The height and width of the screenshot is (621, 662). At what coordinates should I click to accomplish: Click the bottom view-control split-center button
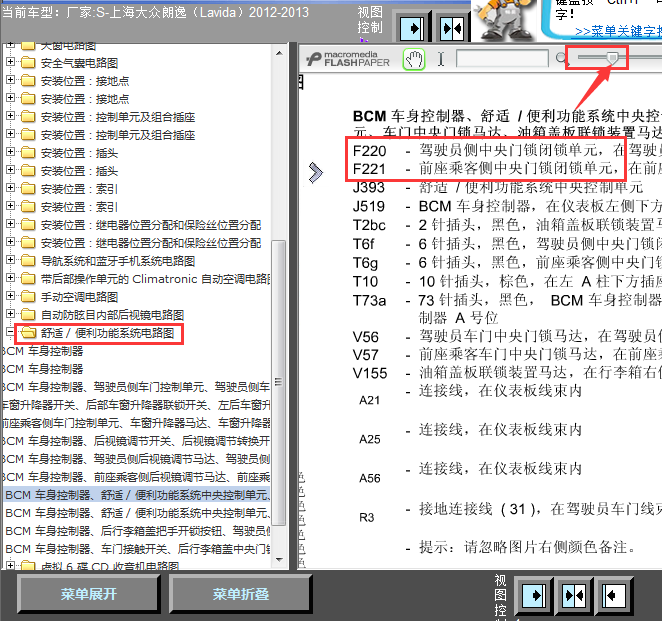[x=574, y=595]
